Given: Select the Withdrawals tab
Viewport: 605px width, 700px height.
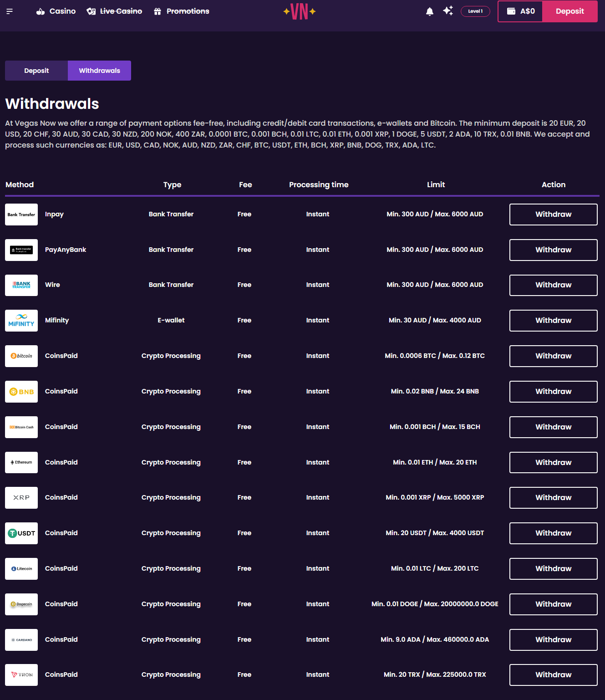Looking at the screenshot, I should click(x=99, y=71).
